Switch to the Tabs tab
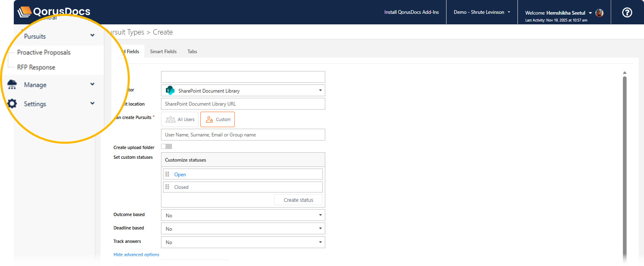Viewport: 644px width, 266px height. click(x=192, y=52)
